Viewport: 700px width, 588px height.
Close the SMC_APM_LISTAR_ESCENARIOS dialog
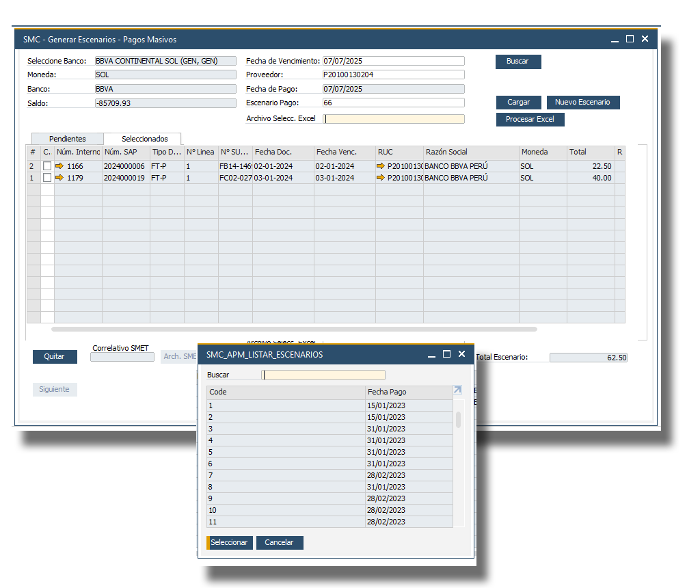[x=462, y=354]
